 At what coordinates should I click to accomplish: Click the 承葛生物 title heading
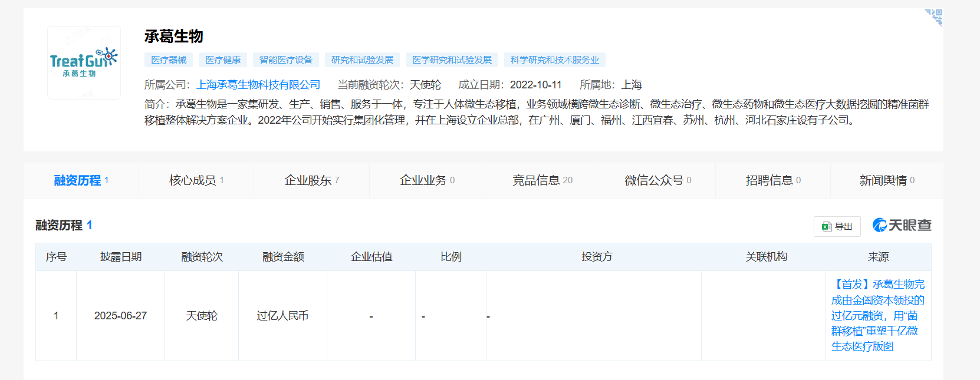pos(174,37)
